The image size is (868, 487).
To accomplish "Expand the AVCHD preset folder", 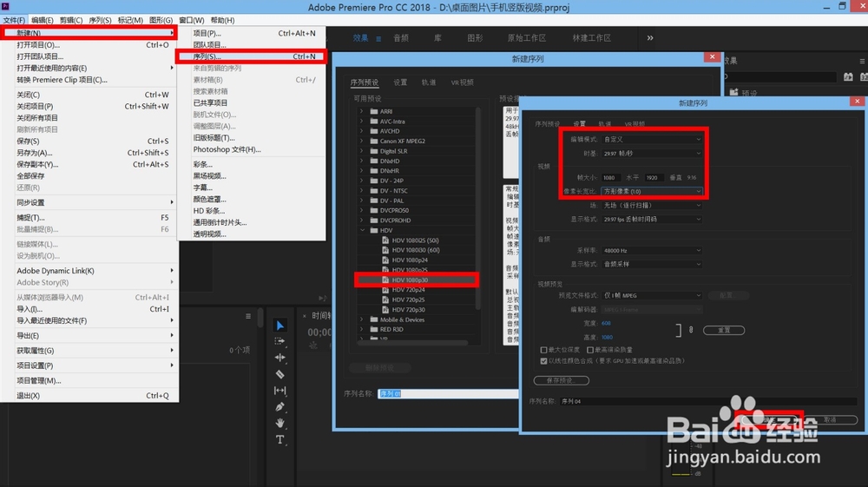I will tap(361, 131).
